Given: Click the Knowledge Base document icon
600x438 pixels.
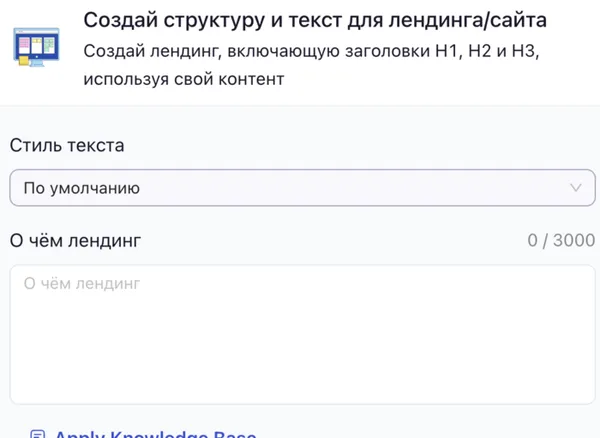Looking at the screenshot, I should click(38, 434).
